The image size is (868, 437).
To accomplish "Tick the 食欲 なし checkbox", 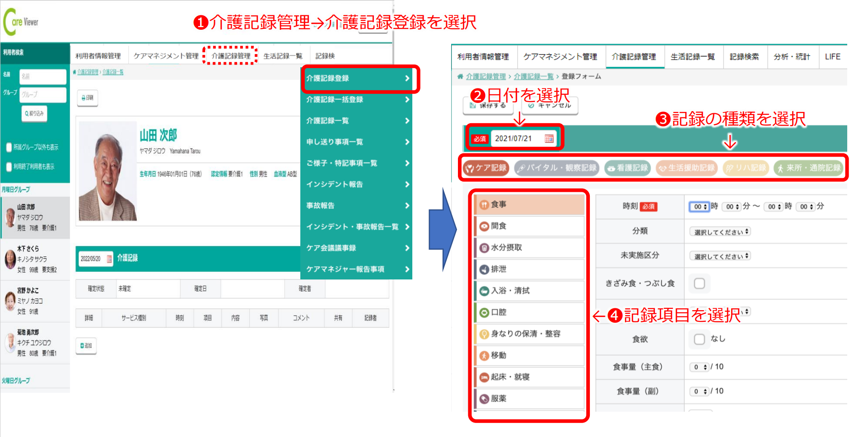I will point(699,339).
